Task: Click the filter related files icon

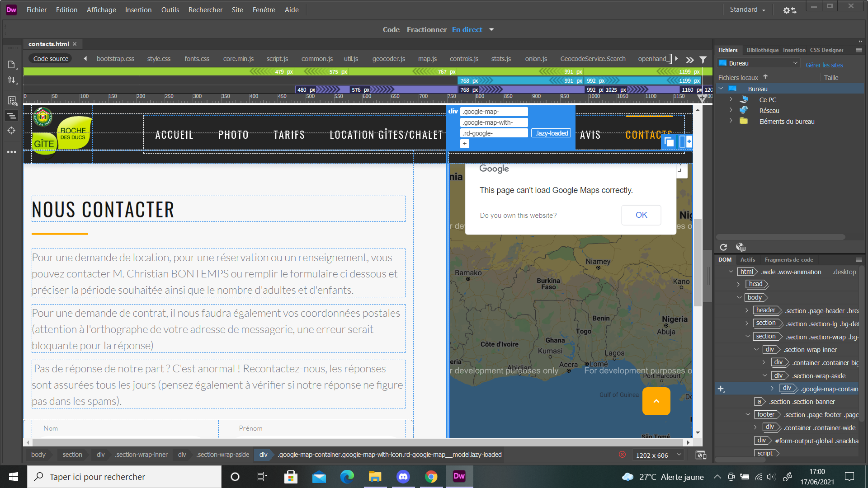Action: [x=703, y=59]
